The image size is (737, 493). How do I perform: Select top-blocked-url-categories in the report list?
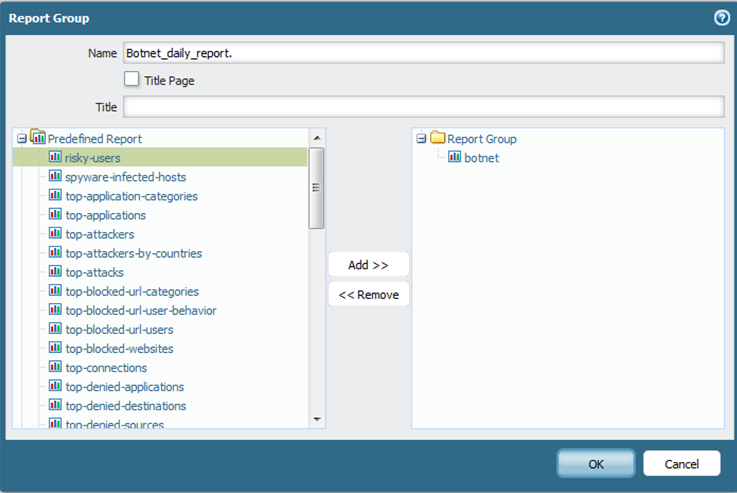(x=131, y=292)
